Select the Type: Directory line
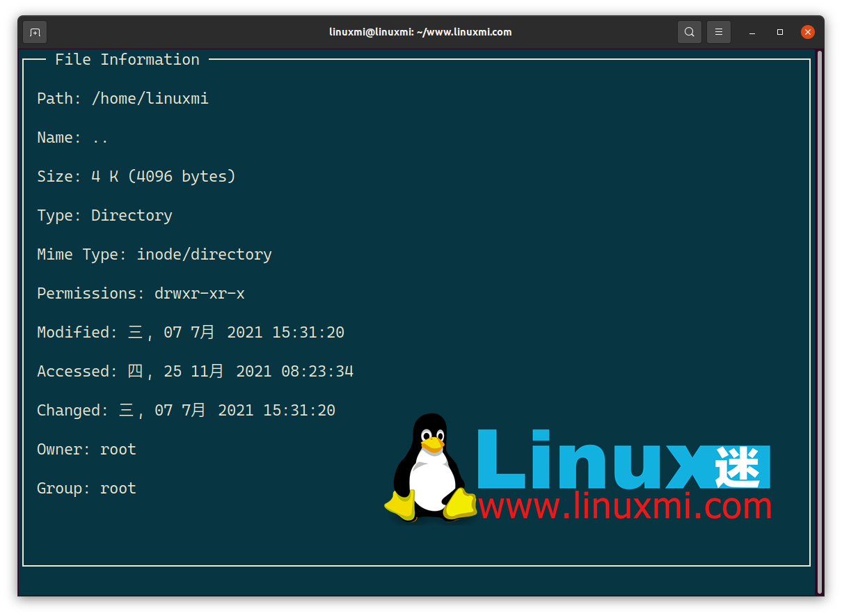The height and width of the screenshot is (616, 842). tap(104, 216)
